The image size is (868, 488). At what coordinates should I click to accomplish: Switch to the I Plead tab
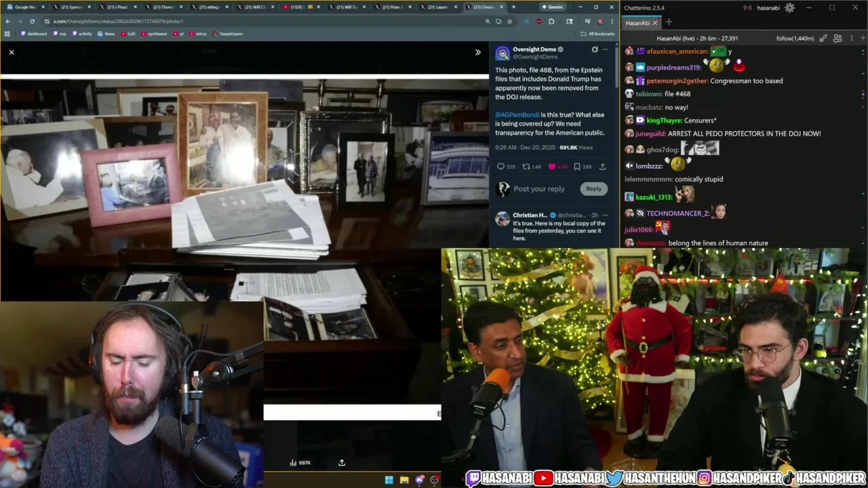click(116, 7)
